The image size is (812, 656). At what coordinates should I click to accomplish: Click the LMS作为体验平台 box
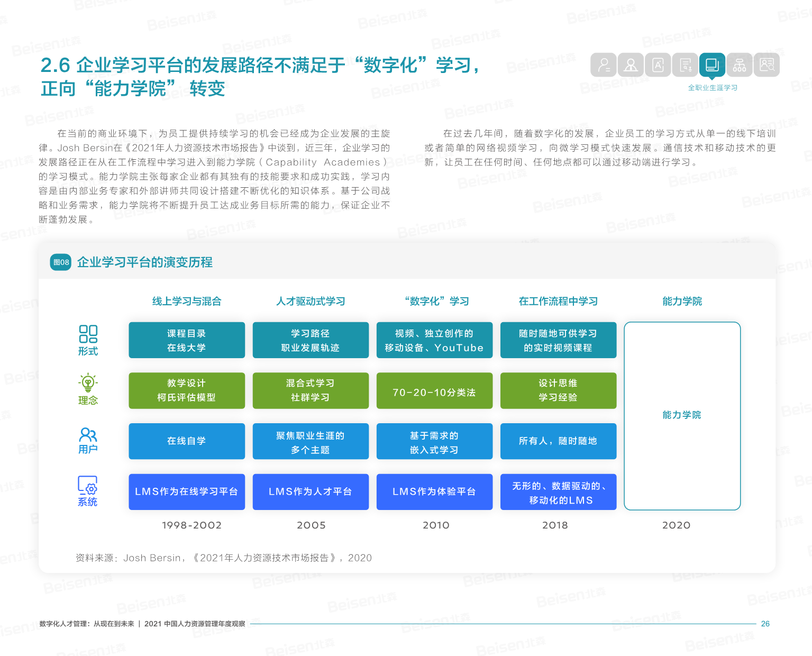click(x=434, y=492)
